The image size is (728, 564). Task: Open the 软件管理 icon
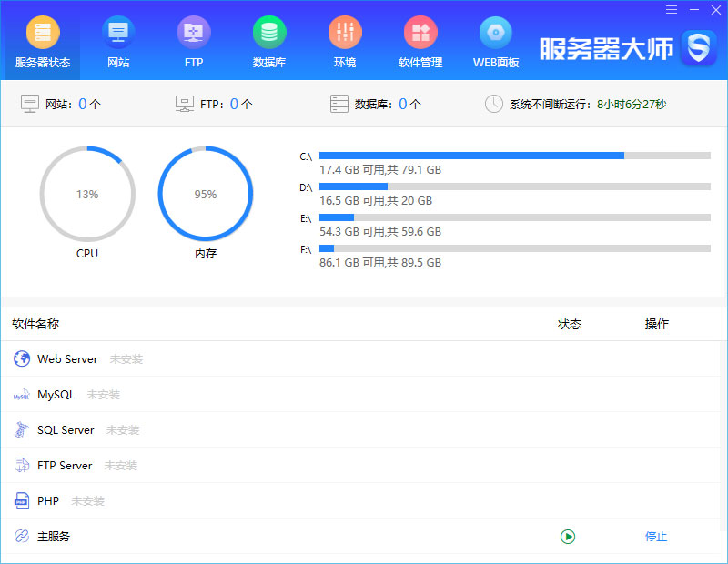coord(420,33)
